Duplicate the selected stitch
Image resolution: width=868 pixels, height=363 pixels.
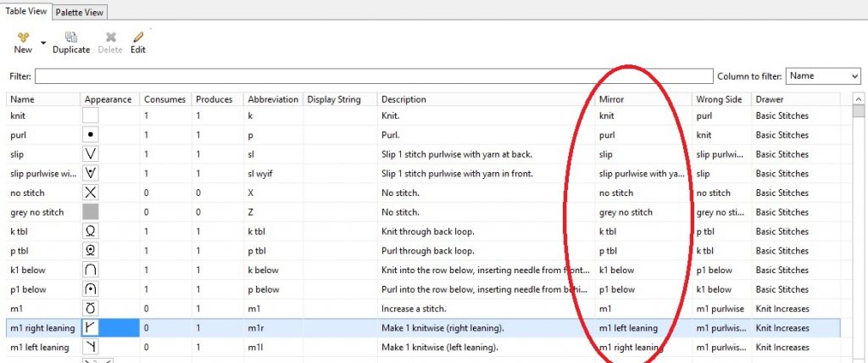pos(71,42)
